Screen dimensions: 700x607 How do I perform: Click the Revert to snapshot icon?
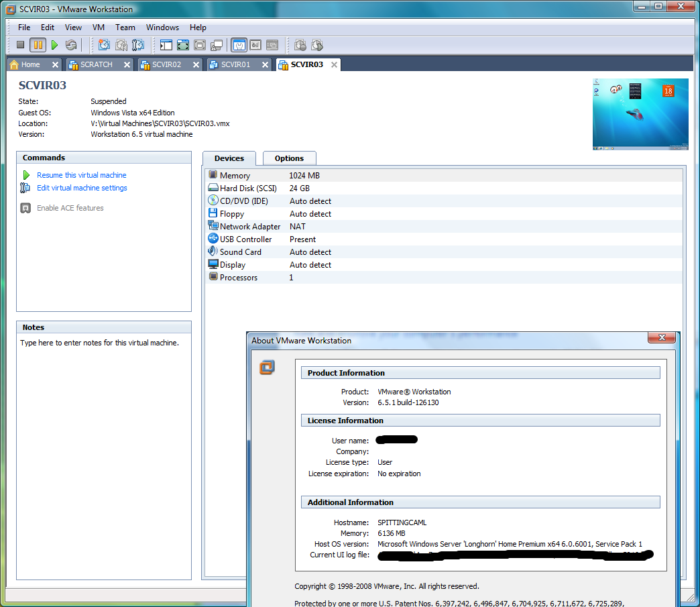click(121, 45)
